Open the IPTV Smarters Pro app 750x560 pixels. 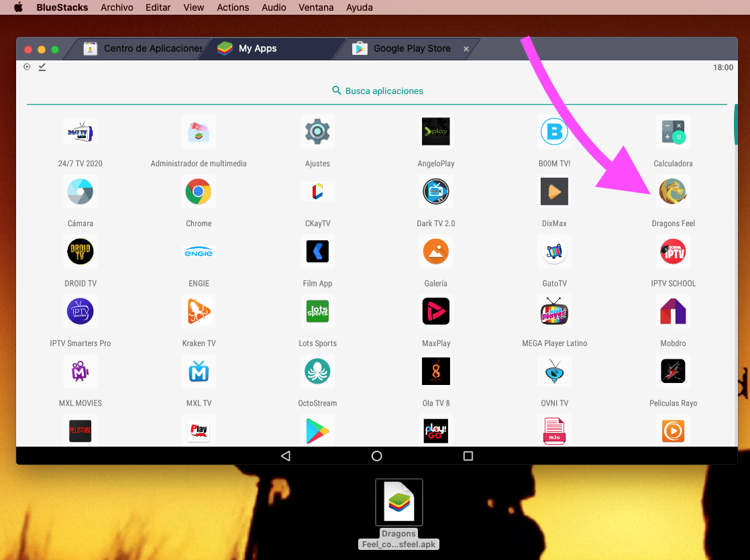coord(80,312)
